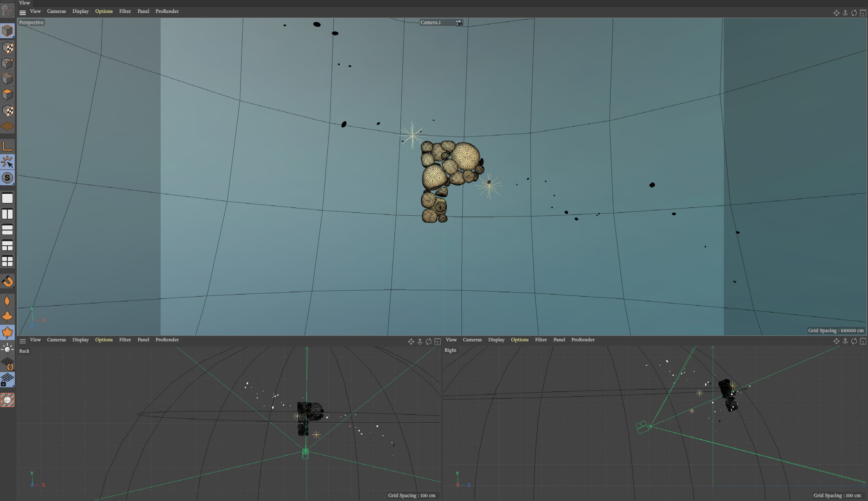Switch to Texture mode checkered cube icon

(7, 47)
